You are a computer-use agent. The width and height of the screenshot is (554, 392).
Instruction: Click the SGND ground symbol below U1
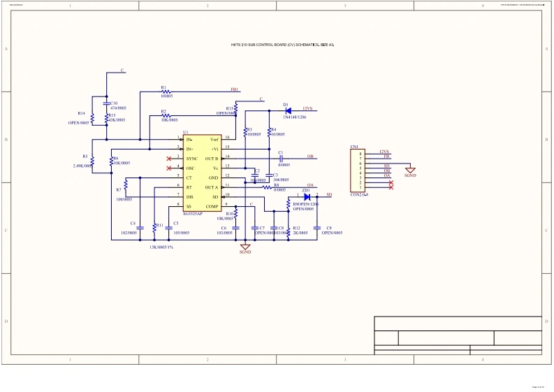coord(245,247)
